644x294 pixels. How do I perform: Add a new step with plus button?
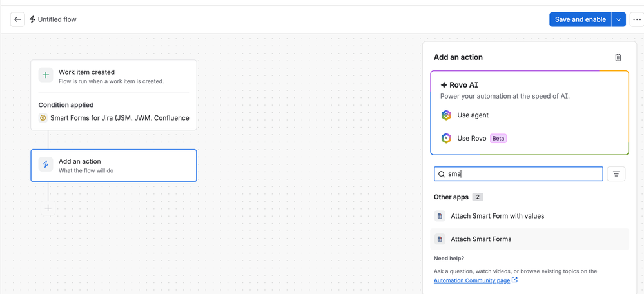[x=48, y=208]
